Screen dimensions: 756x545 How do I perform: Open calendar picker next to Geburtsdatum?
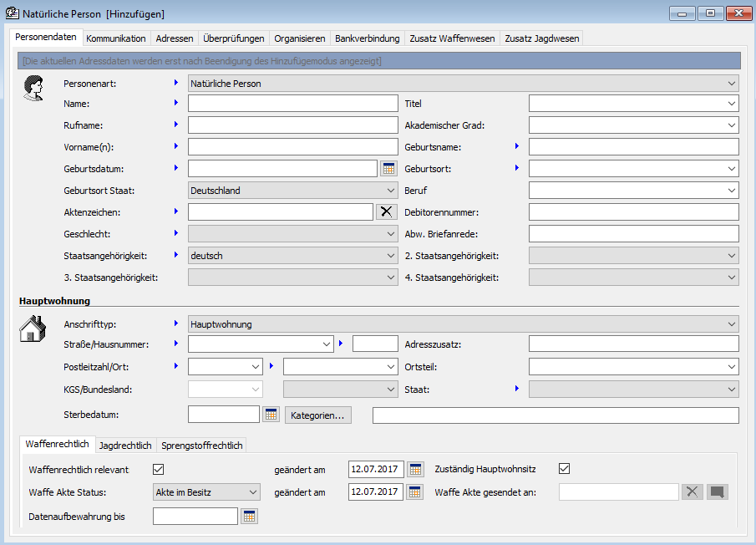pyautogui.click(x=388, y=169)
